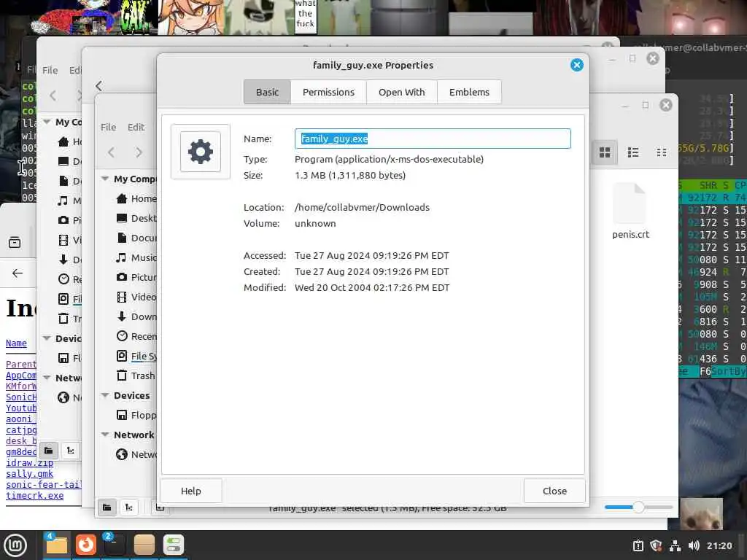Open Network location in front sidebar
This screenshot has height=560, width=747.
pos(136,454)
